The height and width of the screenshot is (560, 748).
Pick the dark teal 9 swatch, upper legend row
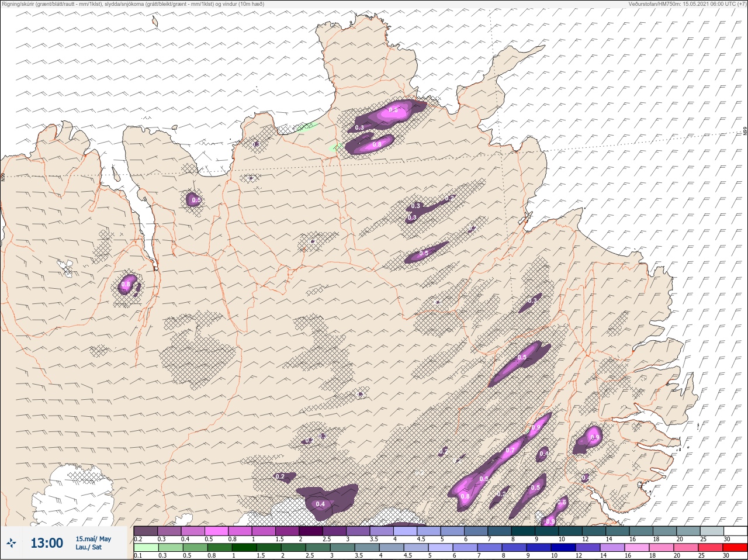click(x=547, y=531)
